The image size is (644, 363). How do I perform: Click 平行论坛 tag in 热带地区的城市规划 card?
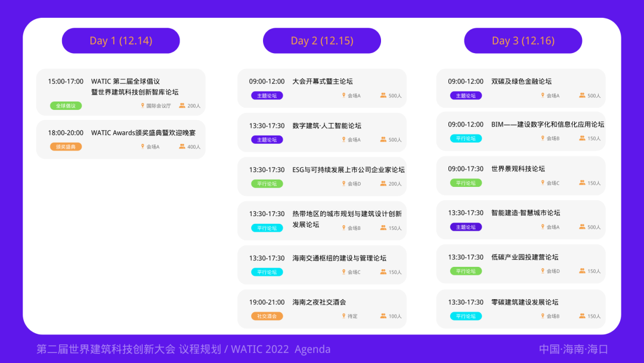pos(267,227)
